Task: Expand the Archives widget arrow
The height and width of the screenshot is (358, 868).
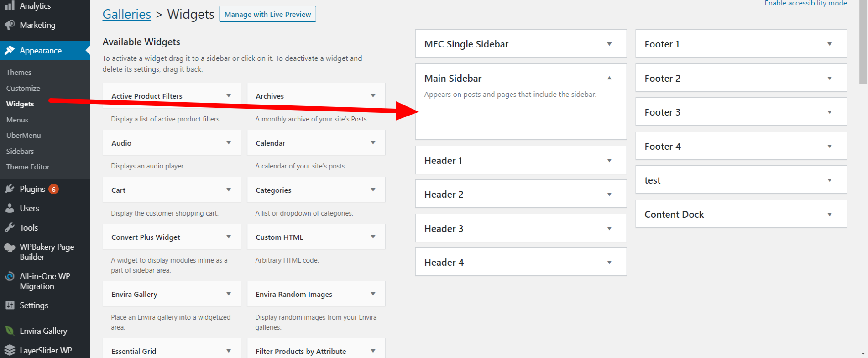Action: pos(373,96)
